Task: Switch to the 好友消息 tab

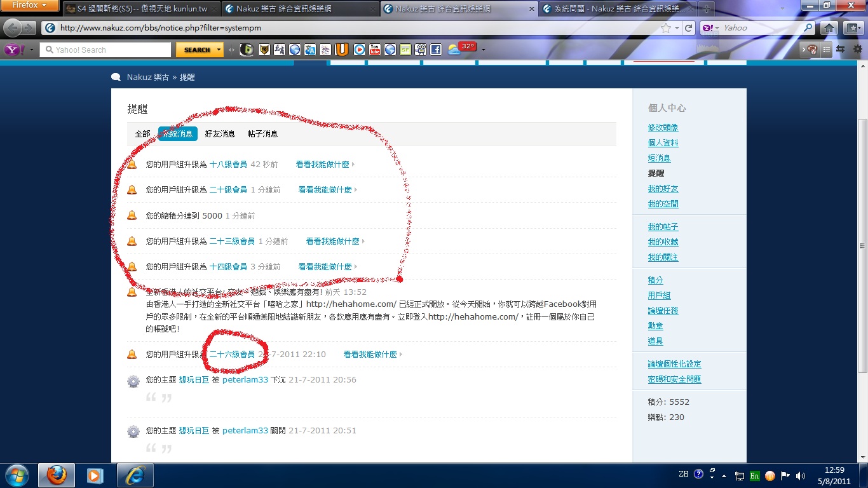Action: click(x=220, y=134)
